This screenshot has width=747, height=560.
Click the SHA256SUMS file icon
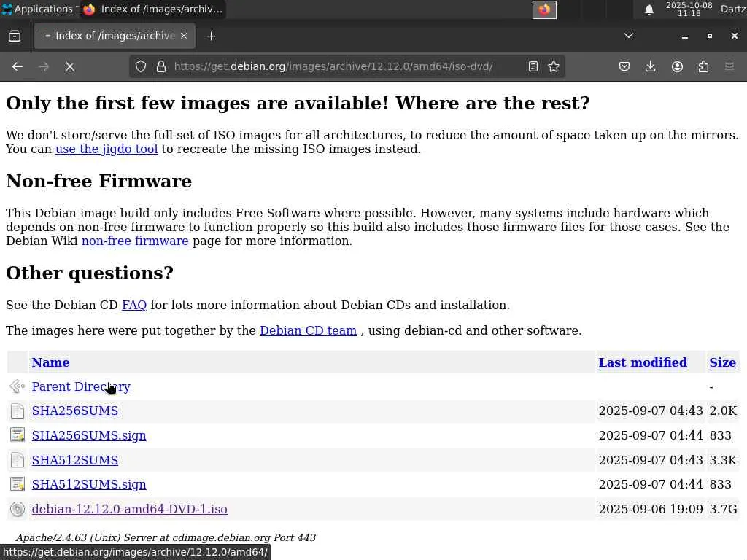click(x=18, y=411)
